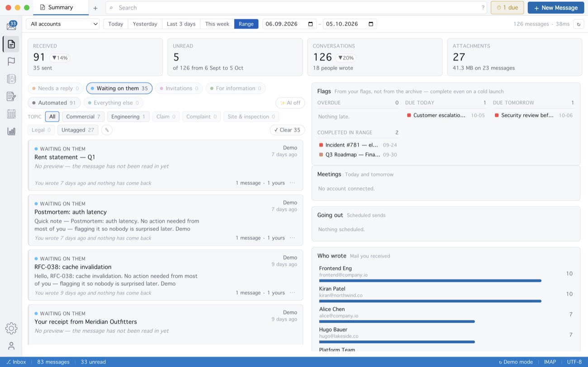Screen dimensions: 588x367
Task: Add a new tab with plus icon
Action: (95, 8)
